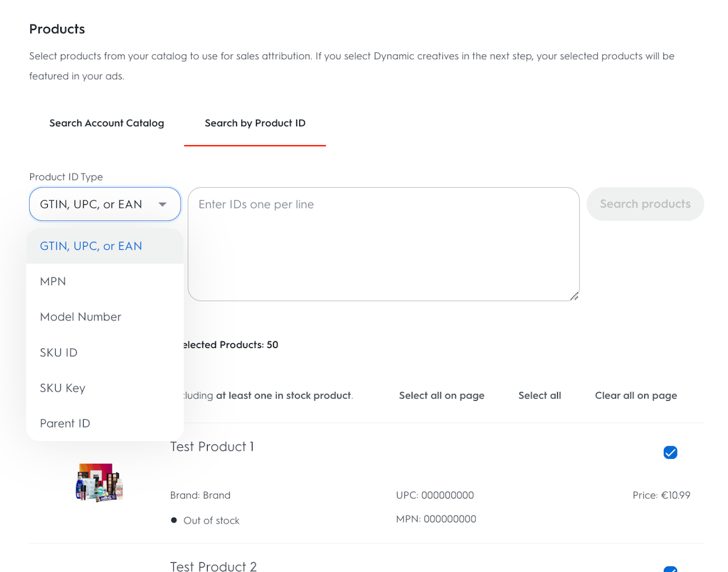Select GTIN, UPC, or EAN option

(x=91, y=246)
